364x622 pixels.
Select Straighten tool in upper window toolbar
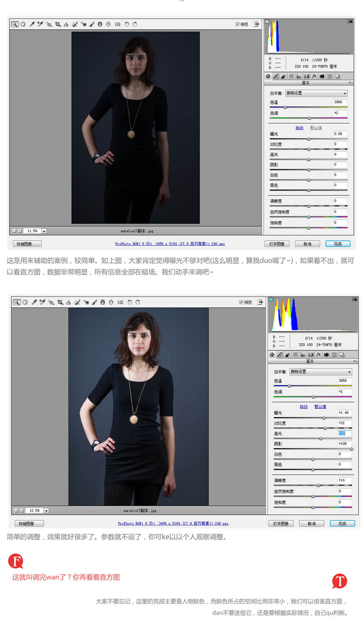(x=66, y=24)
